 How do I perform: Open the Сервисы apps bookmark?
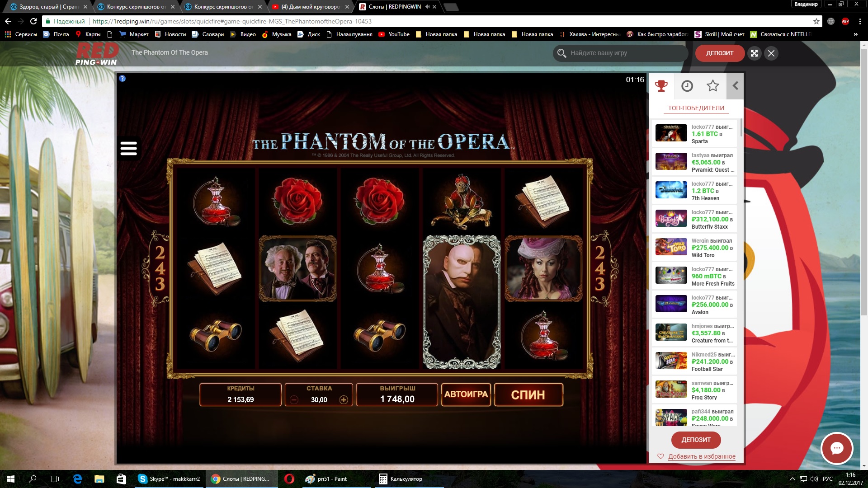coord(21,34)
